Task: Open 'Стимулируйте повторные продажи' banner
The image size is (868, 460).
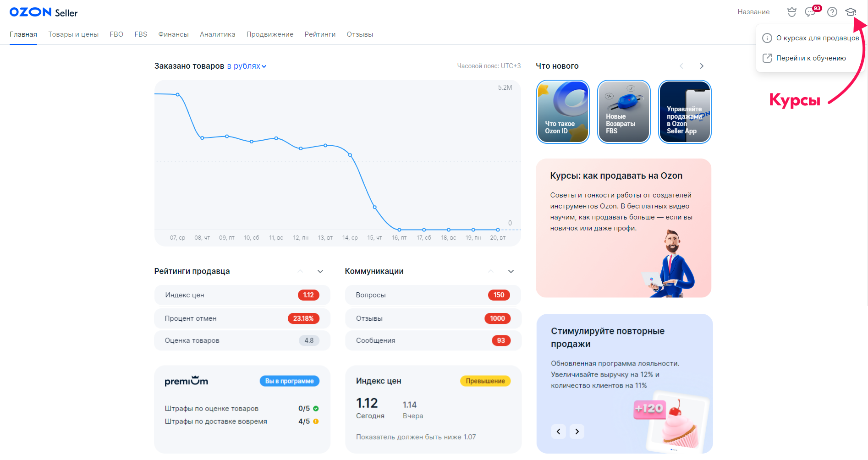Action: 625,384
